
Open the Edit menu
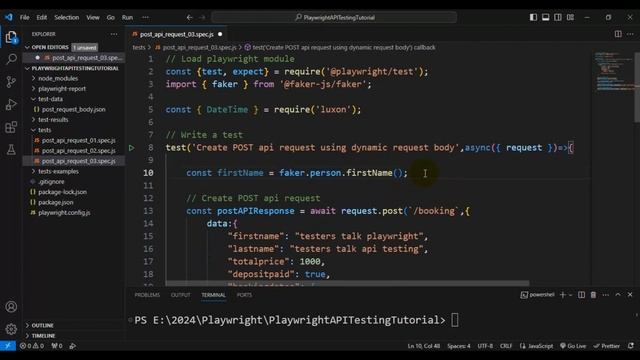tap(42, 18)
